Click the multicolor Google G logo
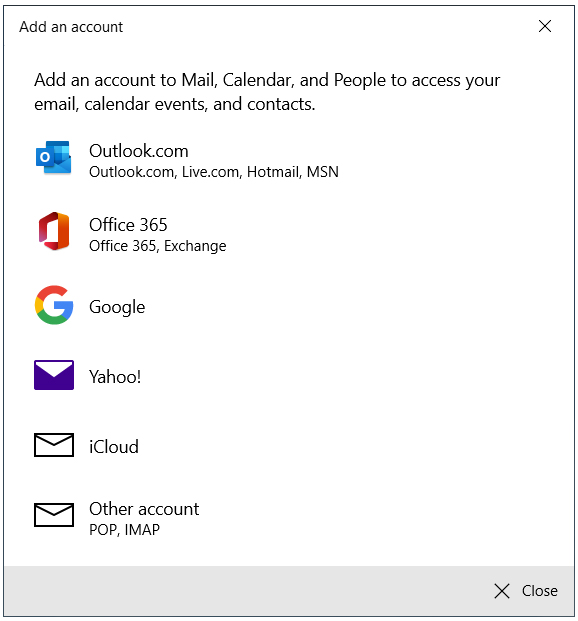 point(54,305)
